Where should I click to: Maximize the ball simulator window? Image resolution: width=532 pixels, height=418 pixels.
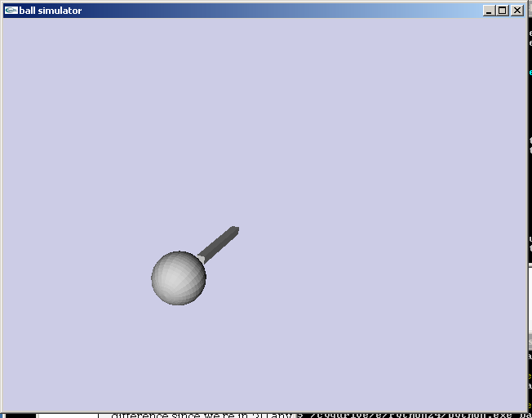pyautogui.click(x=502, y=11)
